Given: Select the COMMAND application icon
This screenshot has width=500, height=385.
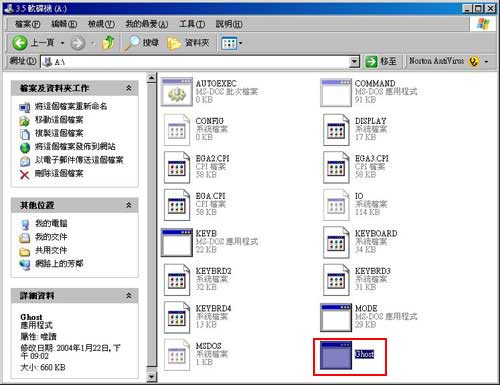Looking at the screenshot, I should pyautogui.click(x=336, y=92).
